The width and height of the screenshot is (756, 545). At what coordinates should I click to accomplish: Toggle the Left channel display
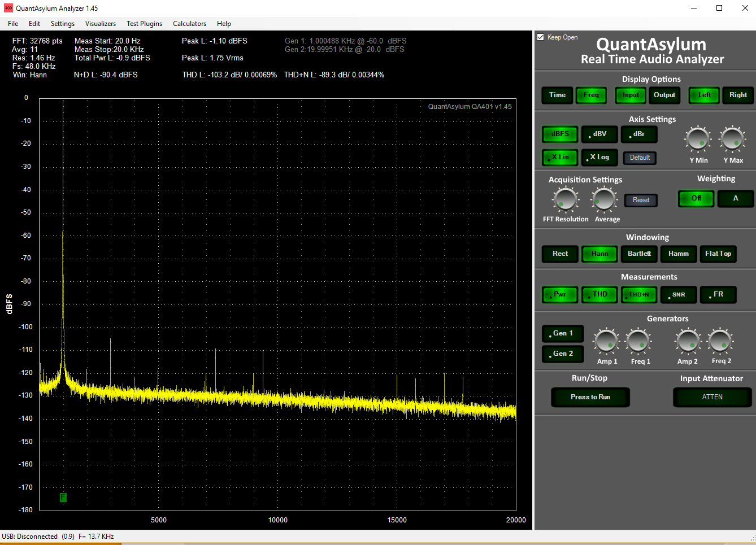coord(704,95)
